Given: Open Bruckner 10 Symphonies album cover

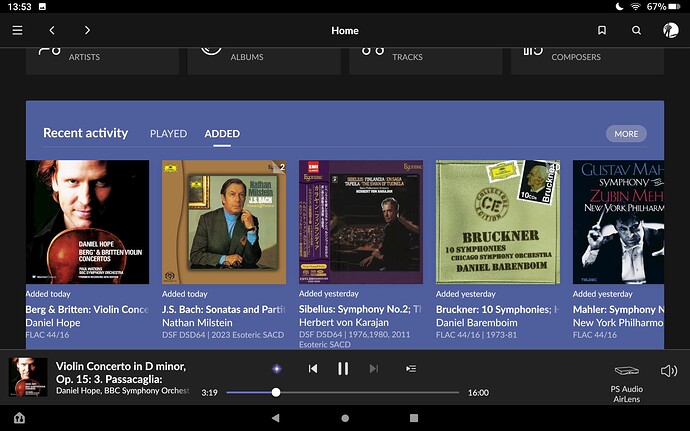Looking at the screenshot, I should [498, 222].
